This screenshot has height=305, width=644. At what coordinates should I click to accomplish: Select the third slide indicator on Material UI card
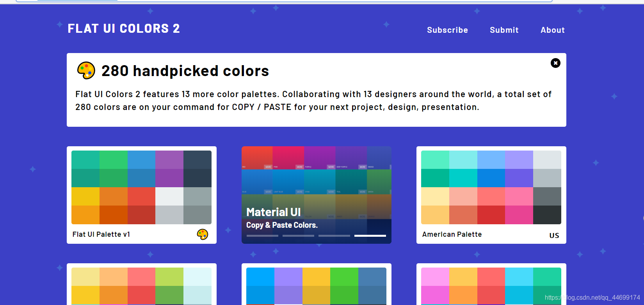334,236
